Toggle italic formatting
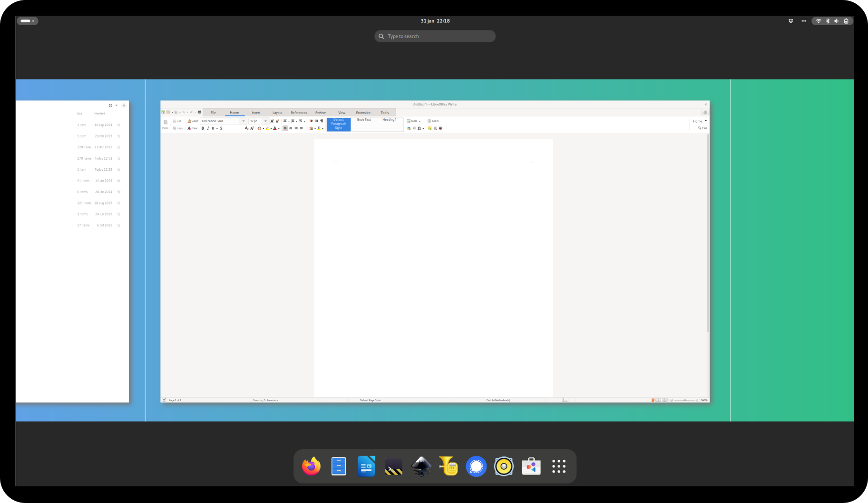 (208, 128)
